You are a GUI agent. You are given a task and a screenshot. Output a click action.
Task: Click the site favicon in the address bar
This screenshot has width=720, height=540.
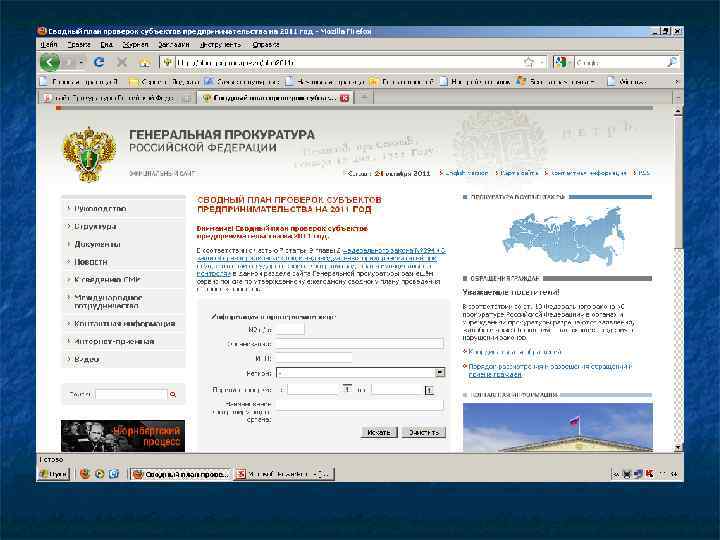coord(168,62)
